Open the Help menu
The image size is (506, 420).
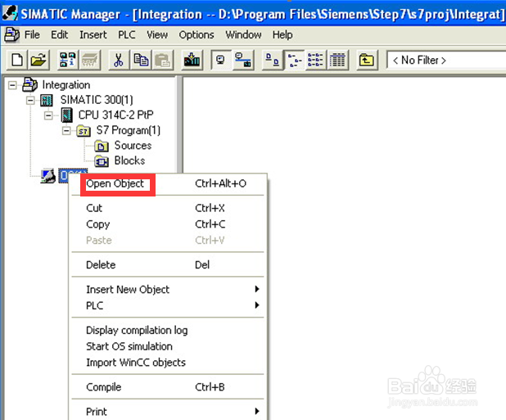[x=282, y=34]
